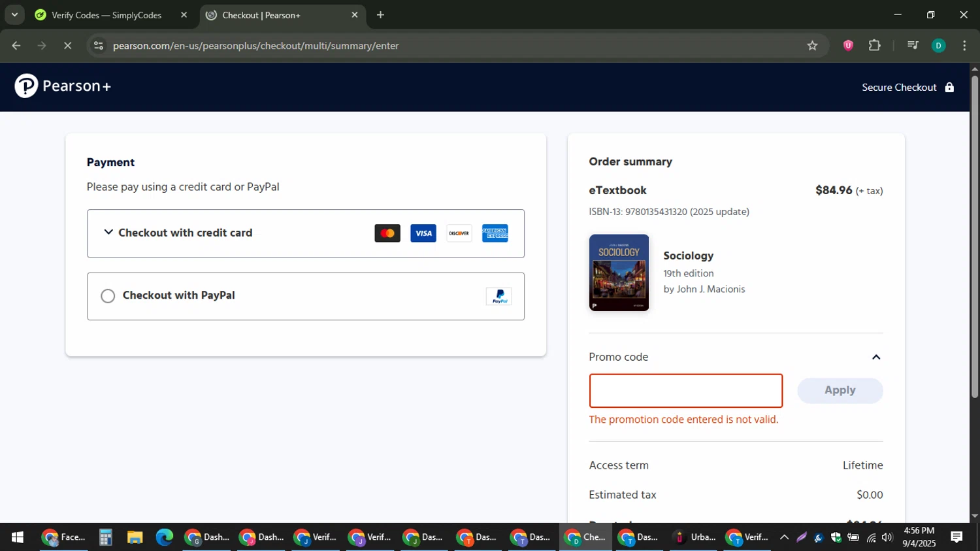Click the Sociology book cover thumbnail

click(619, 273)
